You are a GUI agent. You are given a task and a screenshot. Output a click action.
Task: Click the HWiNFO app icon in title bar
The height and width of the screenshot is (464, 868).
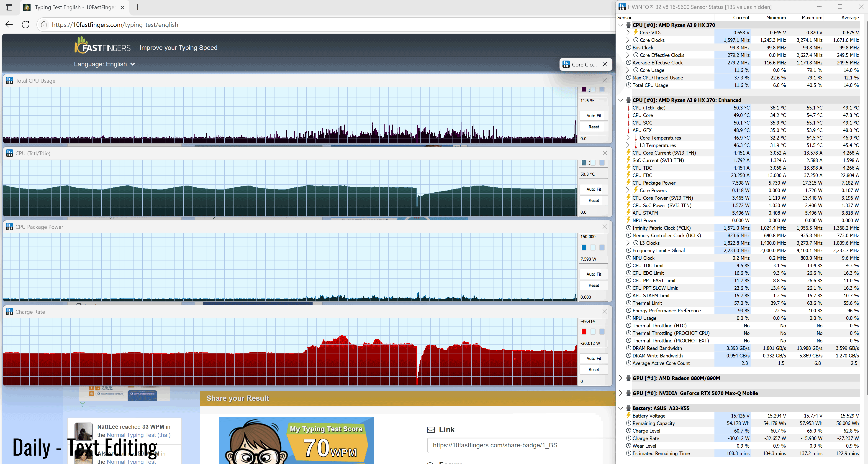[622, 7]
